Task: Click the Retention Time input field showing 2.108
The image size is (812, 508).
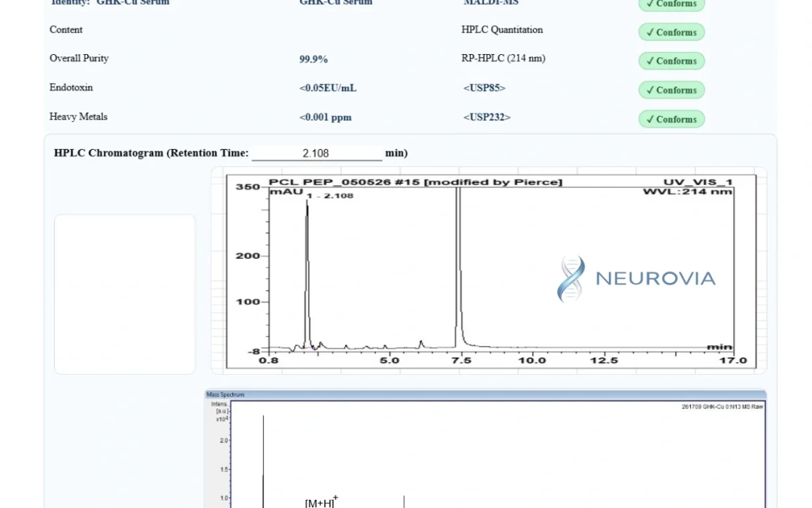Action: pyautogui.click(x=317, y=154)
